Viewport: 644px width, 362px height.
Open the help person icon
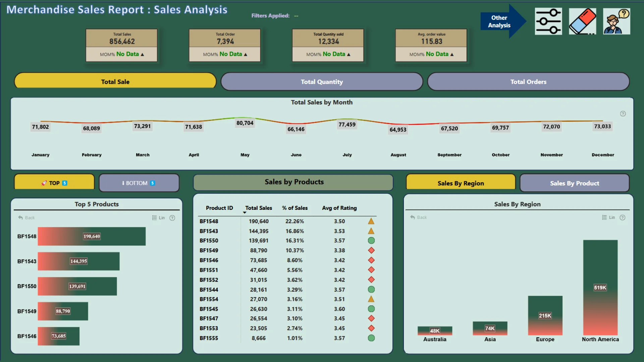pos(616,21)
